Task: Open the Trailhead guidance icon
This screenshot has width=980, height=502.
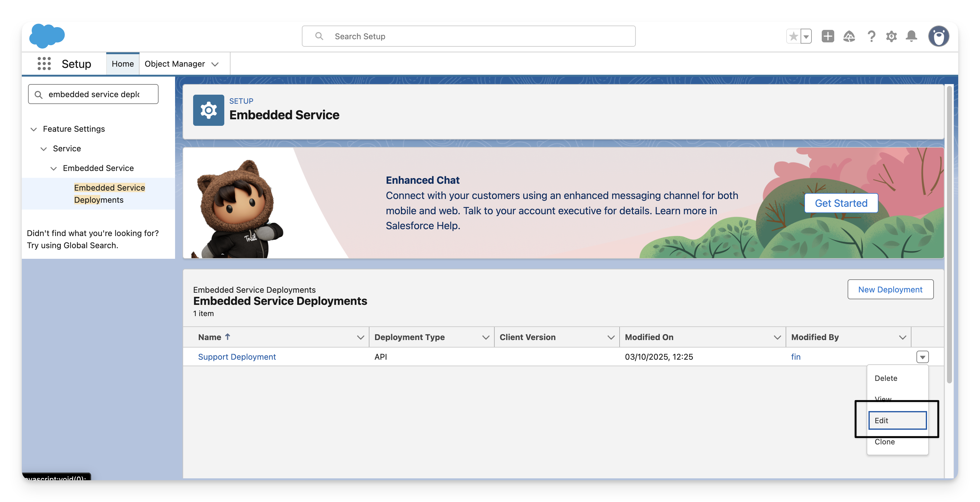Action: [849, 36]
